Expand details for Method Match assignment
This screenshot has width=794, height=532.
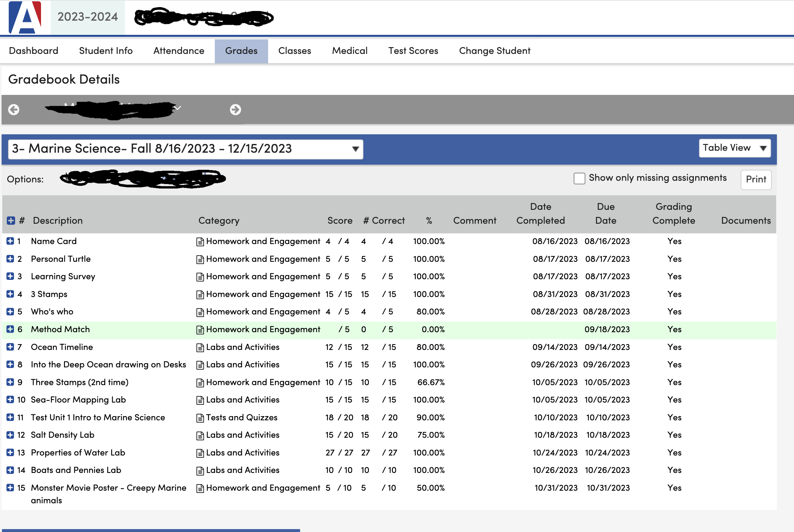(10, 329)
